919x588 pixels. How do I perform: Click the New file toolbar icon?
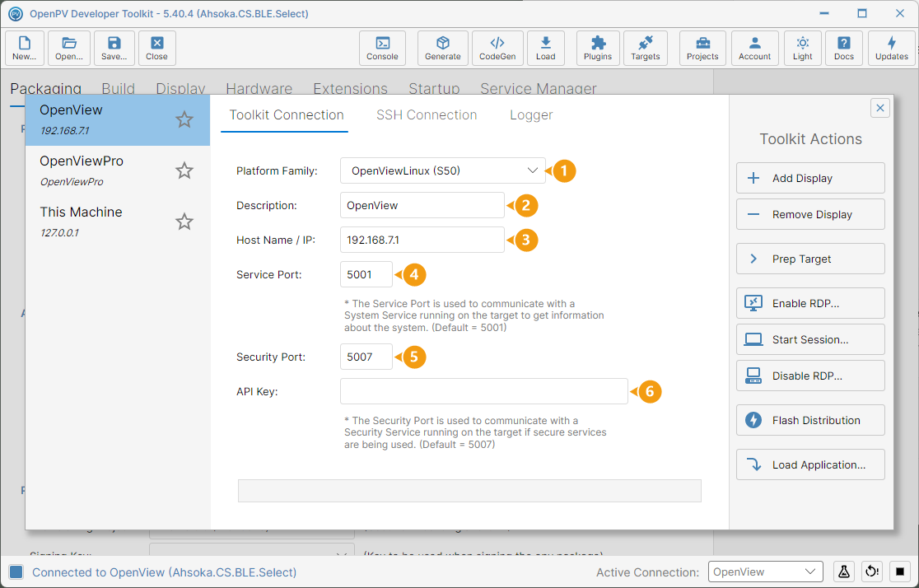(x=25, y=48)
